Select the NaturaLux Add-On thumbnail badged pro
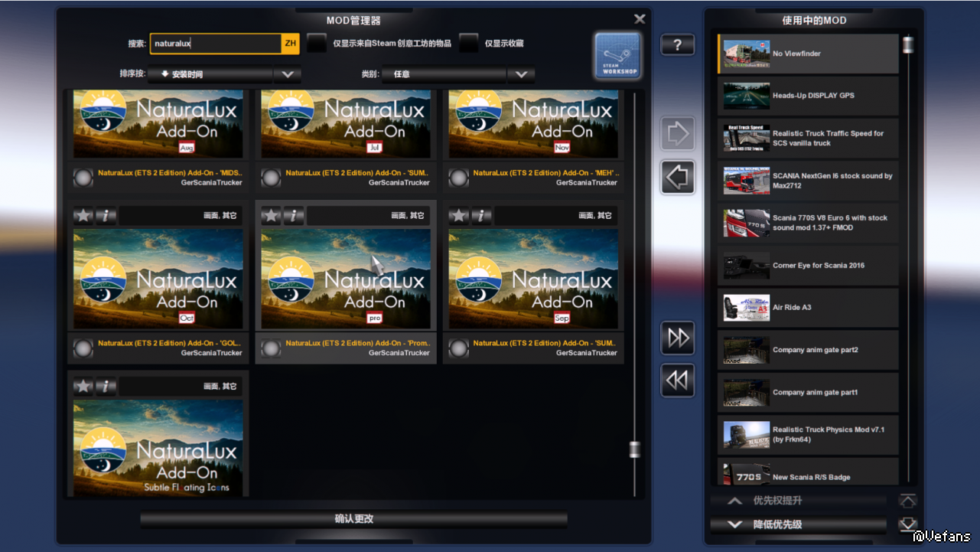Viewport: 980px width, 552px height. [x=346, y=279]
